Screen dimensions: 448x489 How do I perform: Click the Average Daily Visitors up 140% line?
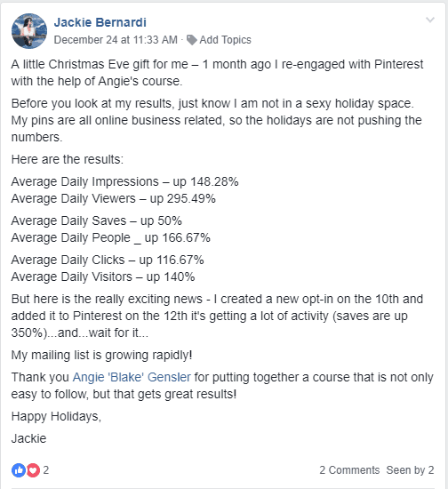[103, 277]
